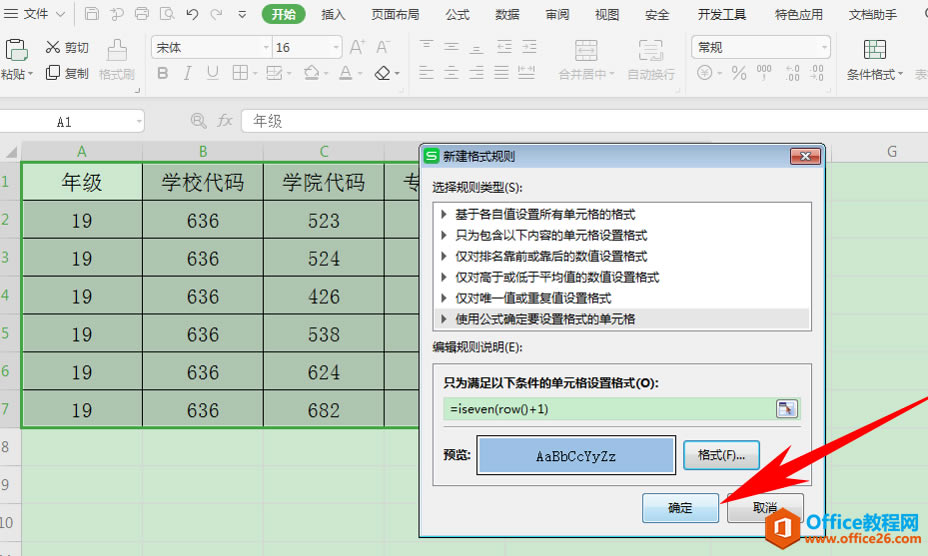Click cell containing 学校代码

[x=203, y=182]
